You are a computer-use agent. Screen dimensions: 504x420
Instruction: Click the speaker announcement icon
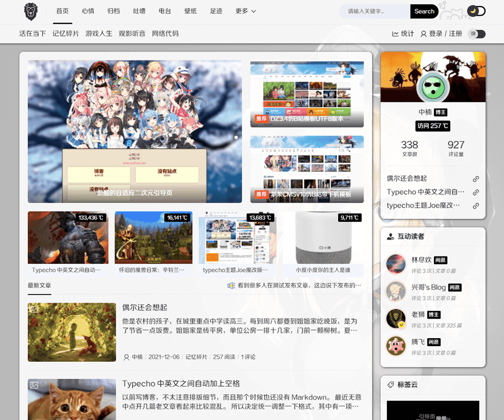pyautogui.click(x=231, y=286)
